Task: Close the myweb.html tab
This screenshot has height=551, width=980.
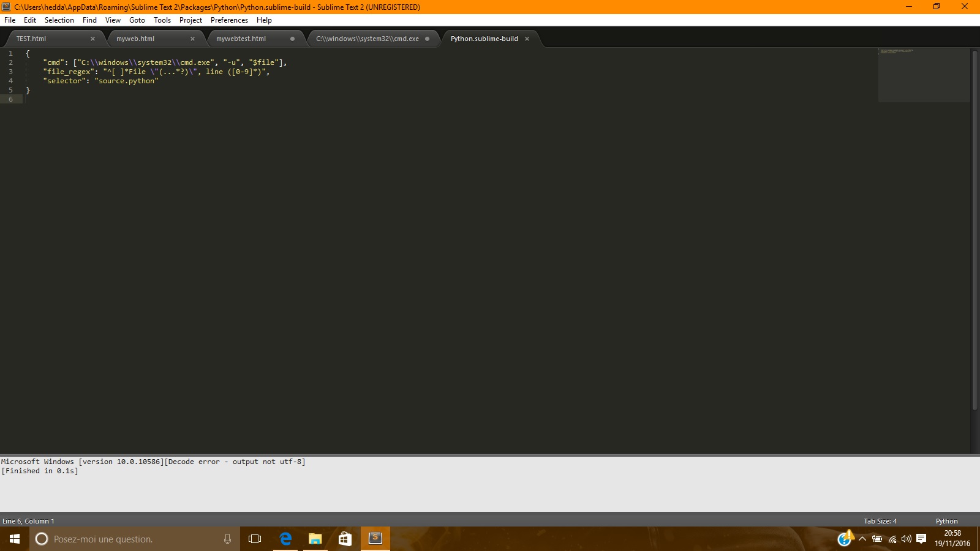Action: coord(193,39)
